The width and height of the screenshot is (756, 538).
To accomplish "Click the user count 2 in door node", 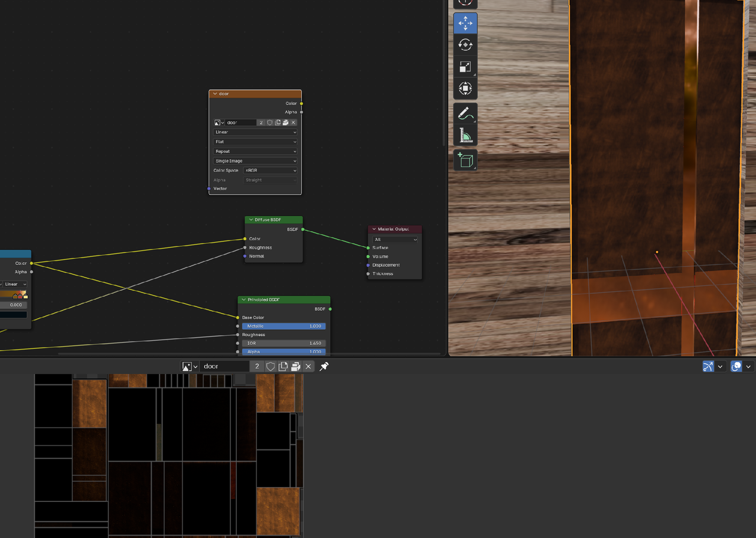I will (260, 123).
